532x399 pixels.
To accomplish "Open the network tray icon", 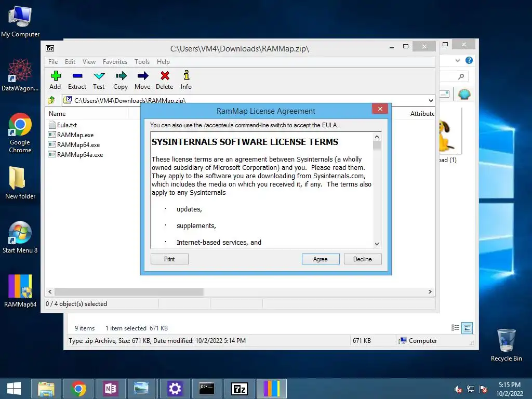I will pos(471,389).
